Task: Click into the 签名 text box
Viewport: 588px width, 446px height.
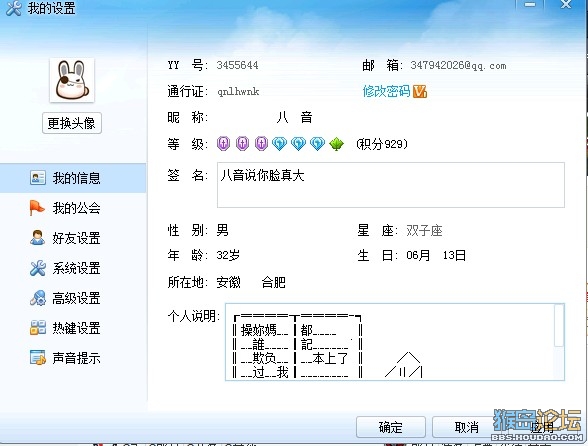Action: [391, 185]
